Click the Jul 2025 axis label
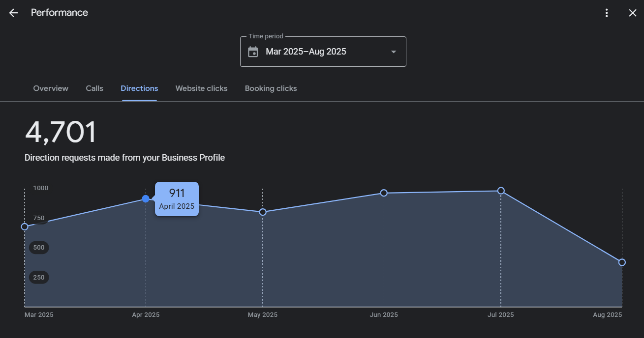 point(501,315)
